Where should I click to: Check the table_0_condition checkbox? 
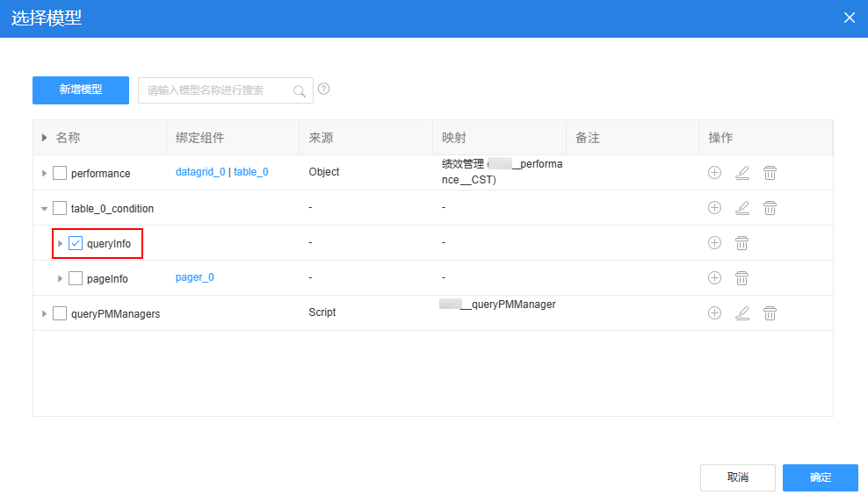59,208
